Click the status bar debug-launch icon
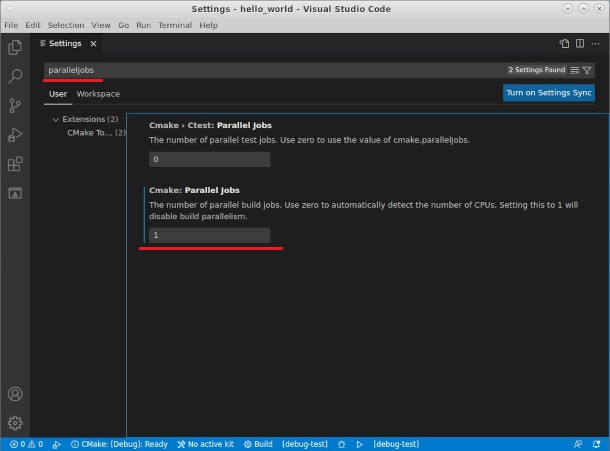The height and width of the screenshot is (451, 610). point(56,444)
